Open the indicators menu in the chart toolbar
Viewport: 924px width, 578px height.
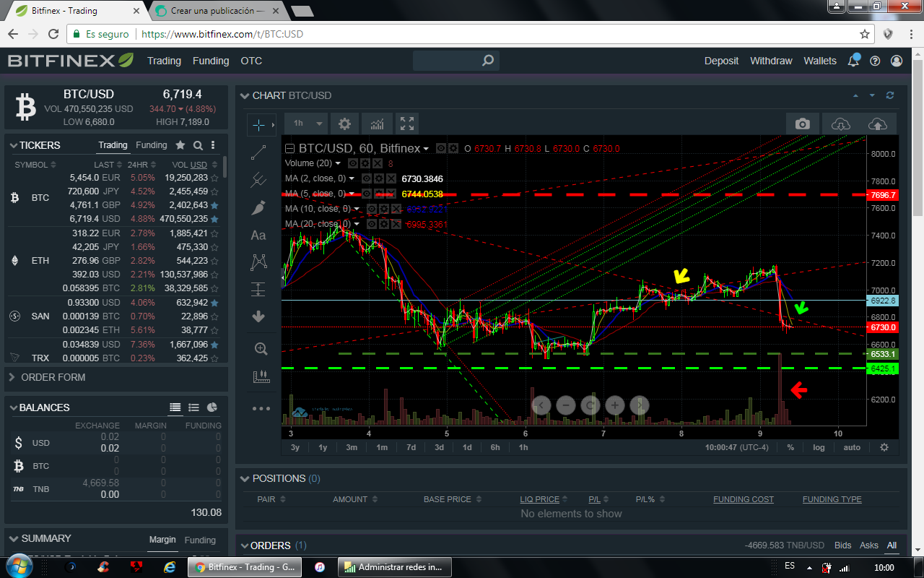376,124
